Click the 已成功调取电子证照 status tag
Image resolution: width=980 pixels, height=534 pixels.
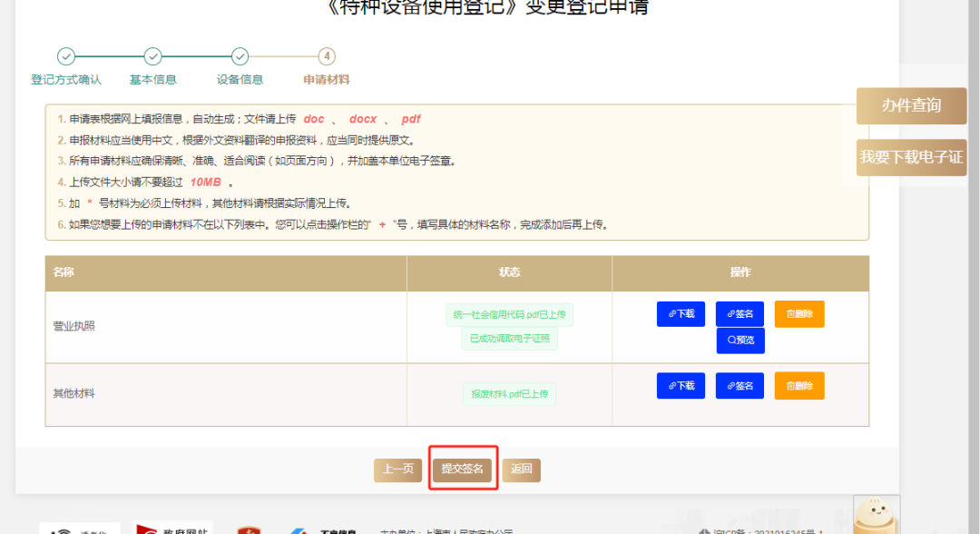pos(509,339)
